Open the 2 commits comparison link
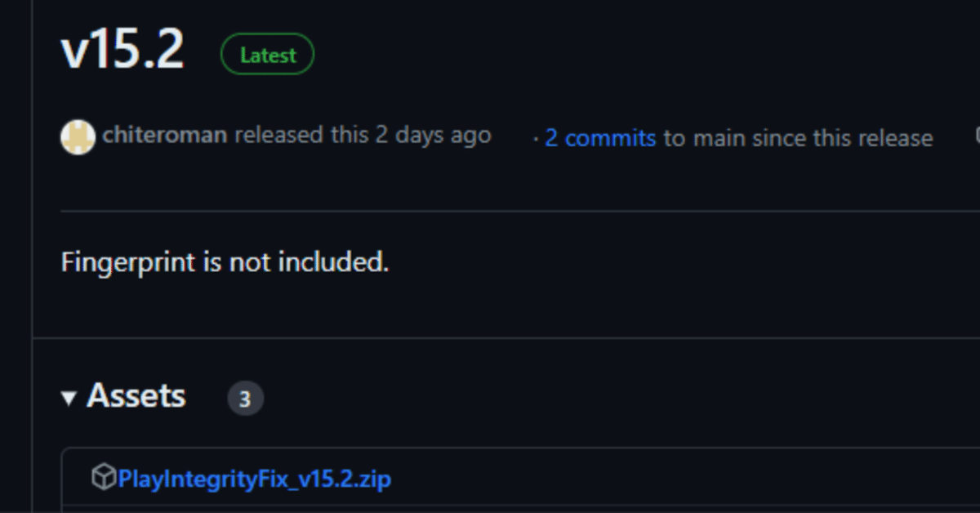Image resolution: width=980 pixels, height=513 pixels. coord(599,137)
